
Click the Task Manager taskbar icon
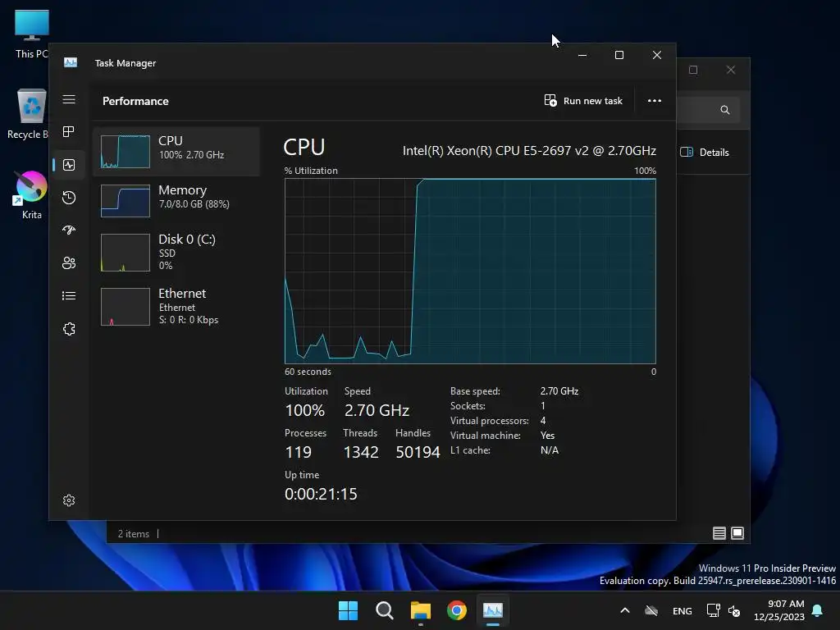pyautogui.click(x=493, y=610)
